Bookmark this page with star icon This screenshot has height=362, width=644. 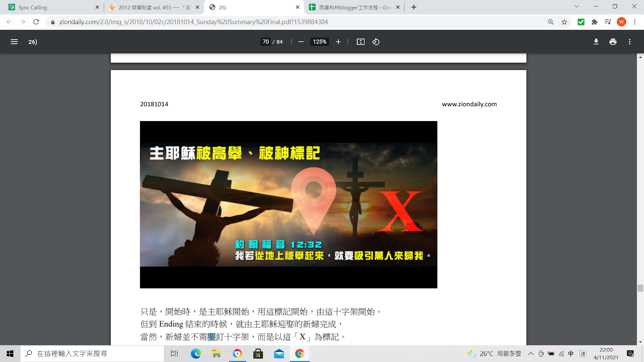(x=564, y=22)
